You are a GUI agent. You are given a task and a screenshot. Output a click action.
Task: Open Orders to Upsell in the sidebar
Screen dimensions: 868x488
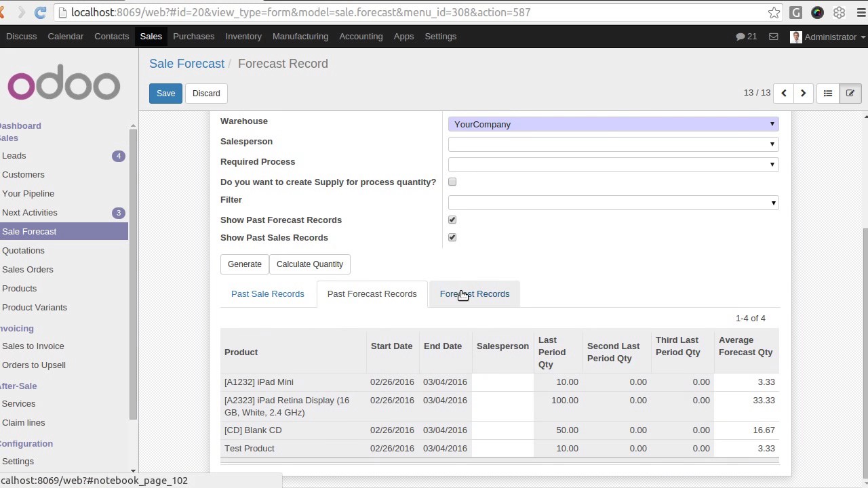[34, 365]
